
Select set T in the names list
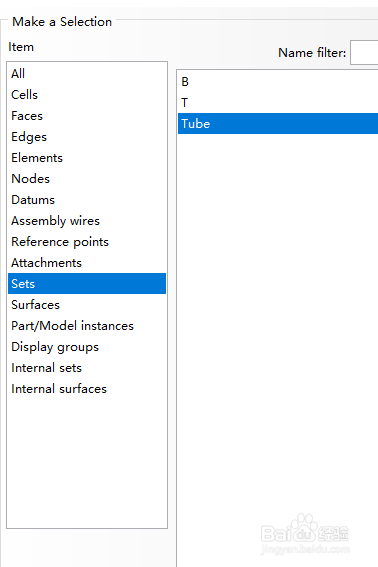[x=278, y=103]
